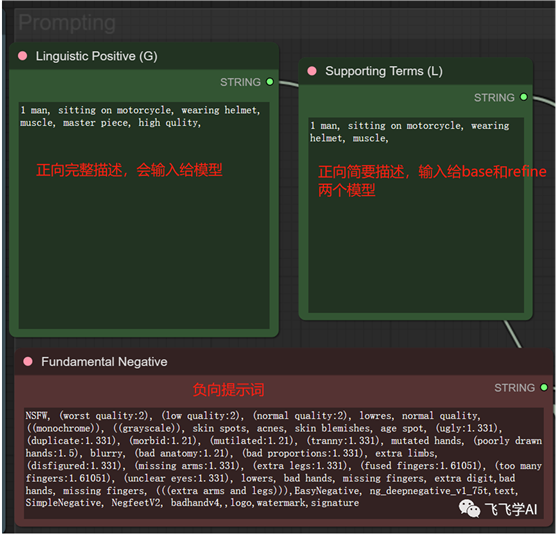The width and height of the screenshot is (556, 534).
Task: Collapse the Fundamental Negative node via pink dot
Action: tap(28, 361)
